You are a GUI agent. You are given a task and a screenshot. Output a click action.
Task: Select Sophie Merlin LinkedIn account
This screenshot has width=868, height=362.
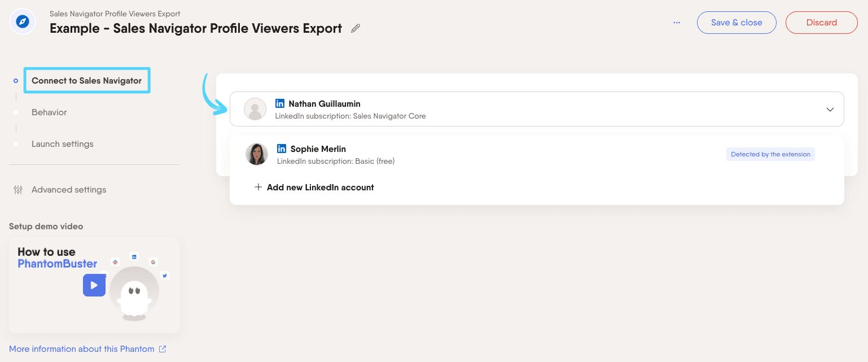[537, 154]
